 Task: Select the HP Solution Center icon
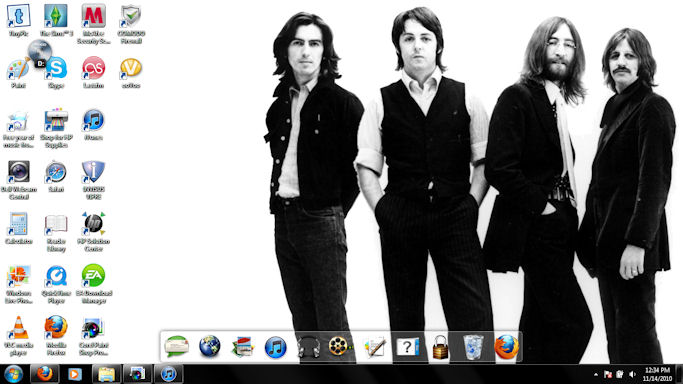(94, 232)
